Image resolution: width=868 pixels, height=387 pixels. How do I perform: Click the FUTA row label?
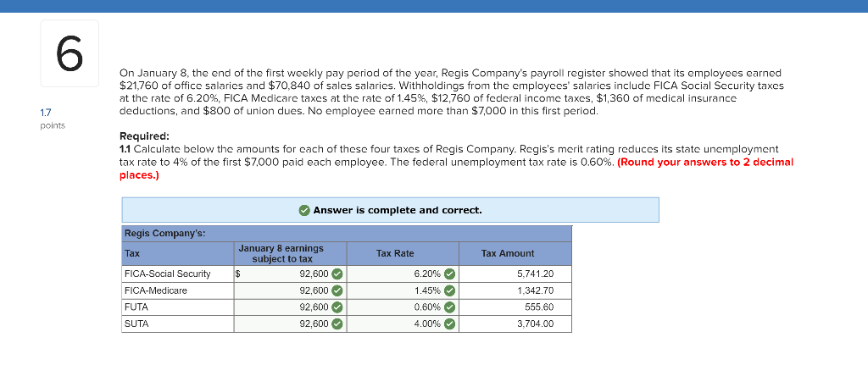pyautogui.click(x=136, y=307)
